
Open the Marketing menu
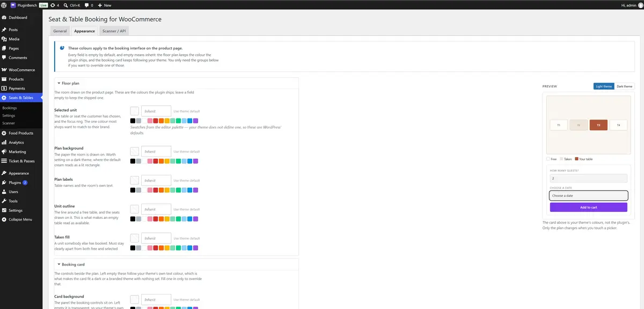click(x=21, y=152)
